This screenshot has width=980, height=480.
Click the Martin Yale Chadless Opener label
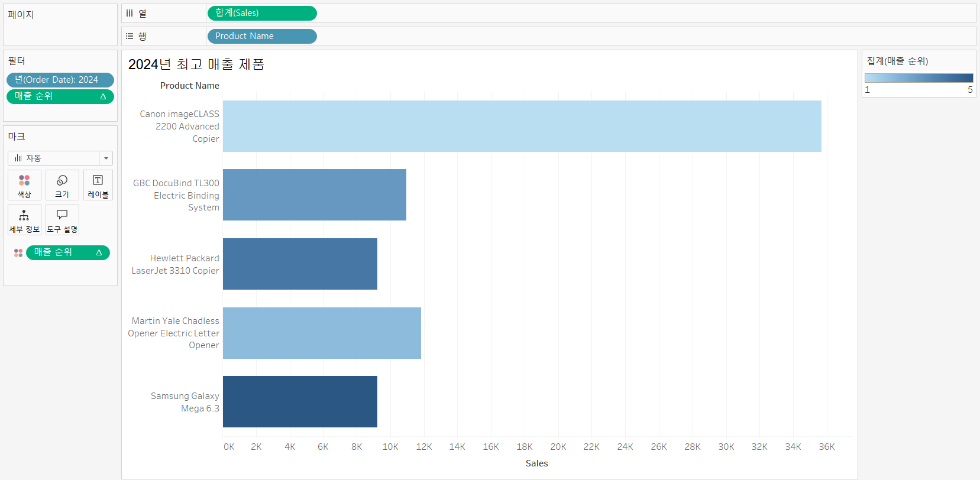pyautogui.click(x=173, y=333)
